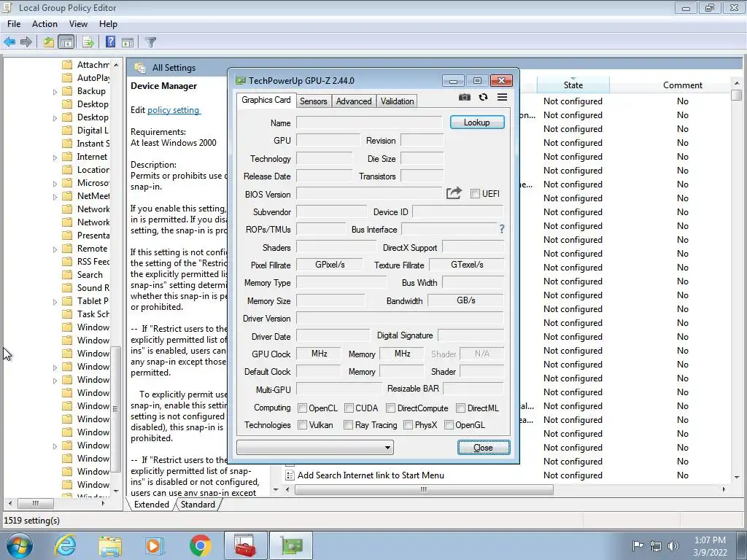Switch to red toolbox taskbar app
Image resolution: width=747 pixels, height=560 pixels.
pyautogui.click(x=245, y=545)
